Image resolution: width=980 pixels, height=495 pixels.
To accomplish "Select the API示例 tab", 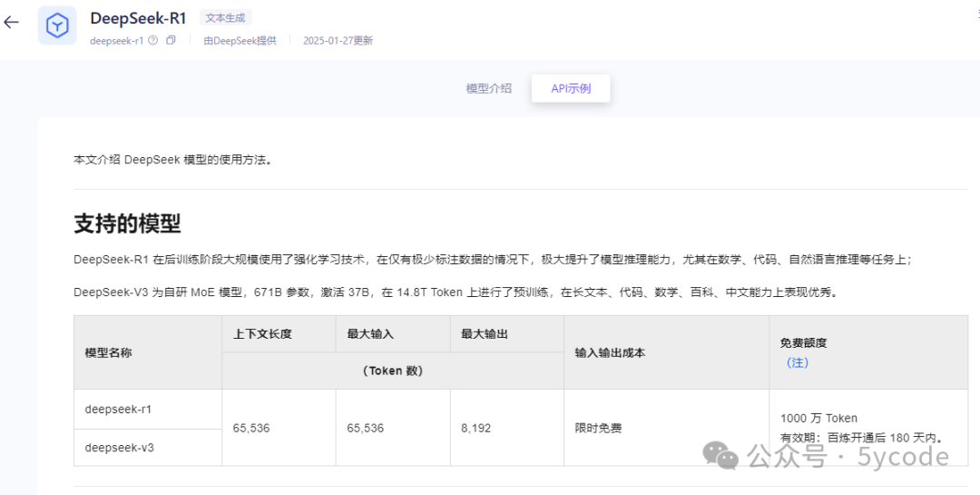I will (571, 88).
